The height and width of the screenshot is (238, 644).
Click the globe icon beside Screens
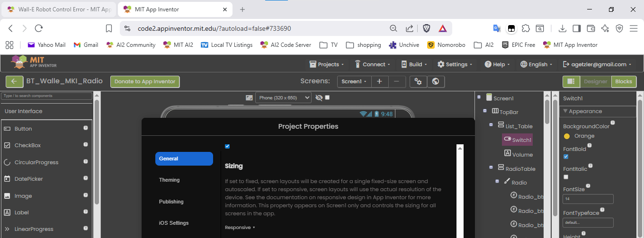point(436,81)
